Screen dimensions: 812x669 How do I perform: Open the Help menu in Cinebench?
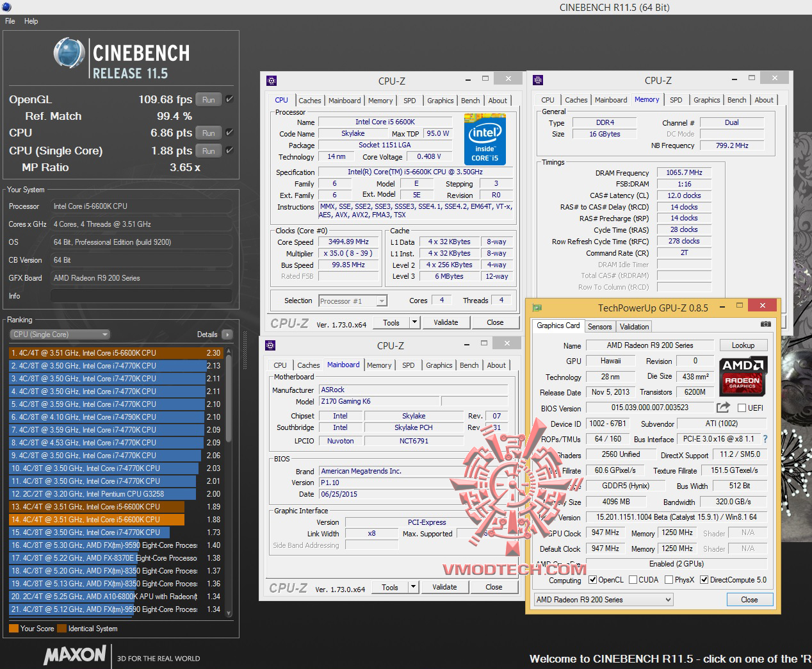[x=31, y=21]
